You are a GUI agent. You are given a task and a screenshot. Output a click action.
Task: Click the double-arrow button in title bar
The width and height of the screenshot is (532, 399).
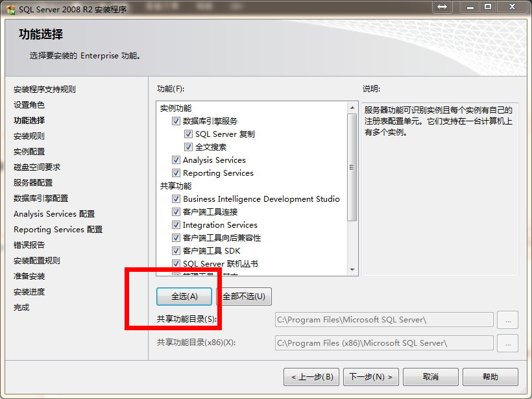(x=442, y=6)
